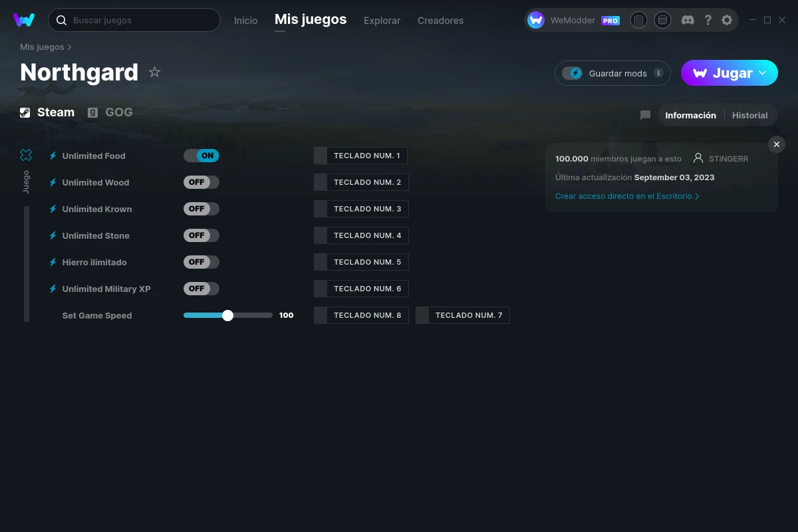Click hotkey TECLADO NUM. 5 button

tap(361, 262)
